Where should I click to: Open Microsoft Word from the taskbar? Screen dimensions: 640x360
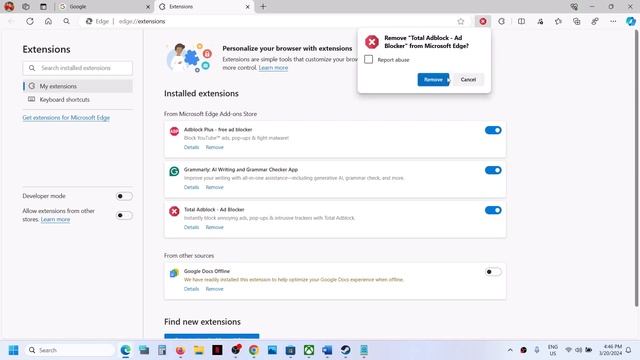coord(327,350)
